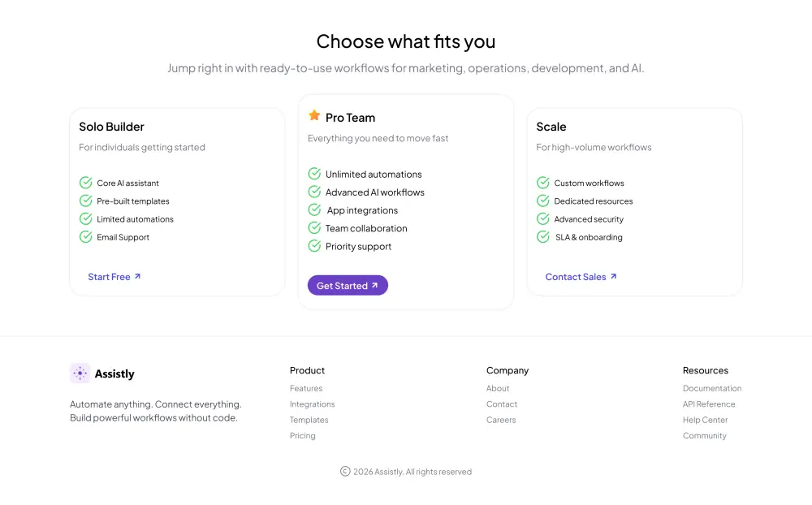This screenshot has height=505, width=812.
Task: Open Pricing in the footer
Action: click(302, 435)
